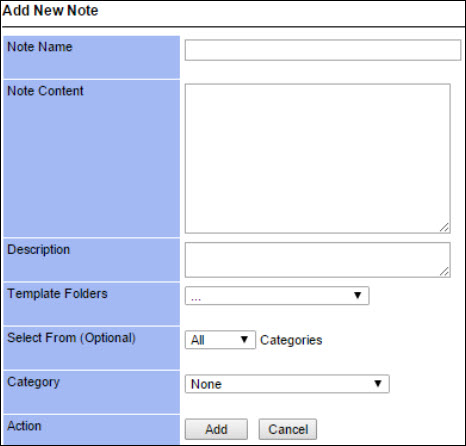Click the Note Name text field
Viewport: 466px width, 446px height.
point(323,50)
